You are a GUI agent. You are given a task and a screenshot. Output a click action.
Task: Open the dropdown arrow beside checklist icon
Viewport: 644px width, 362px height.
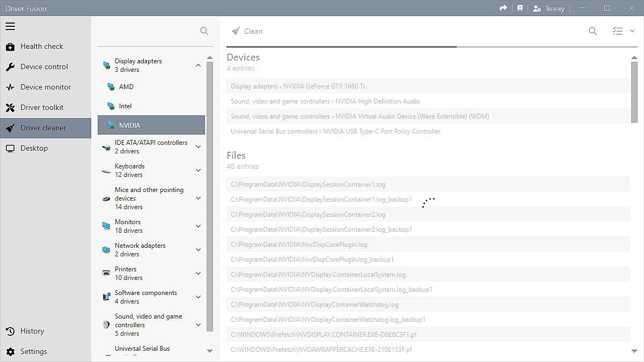click(x=632, y=31)
